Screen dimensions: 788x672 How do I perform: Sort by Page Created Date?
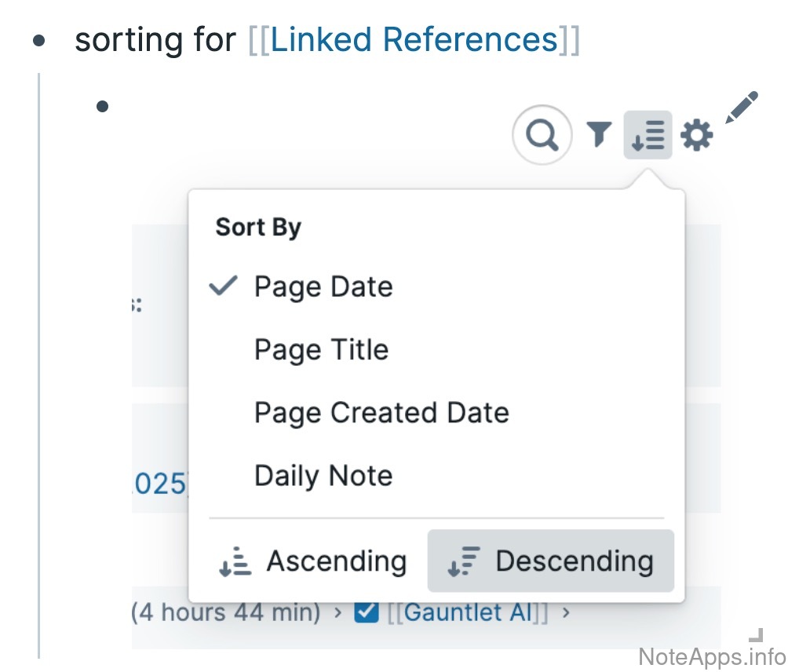tap(381, 412)
